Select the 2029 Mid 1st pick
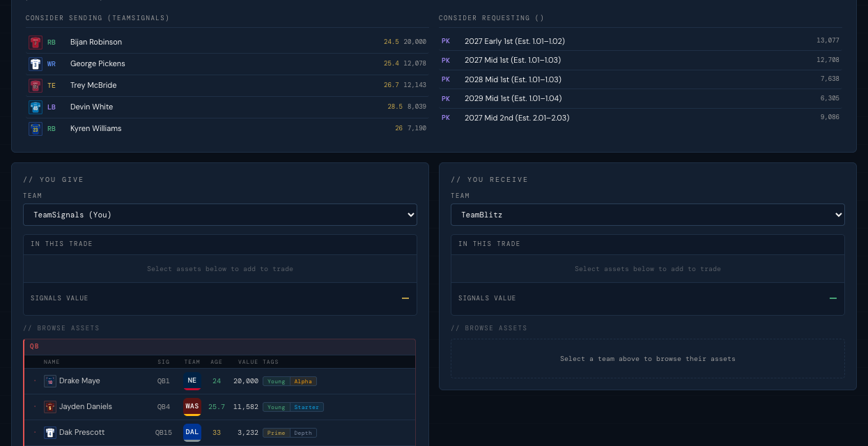The height and width of the screenshot is (446, 868). coord(640,98)
